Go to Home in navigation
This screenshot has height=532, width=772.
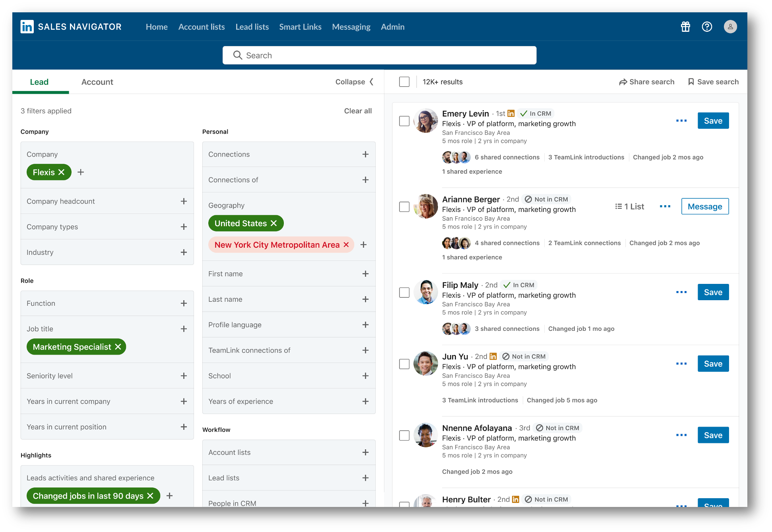157,27
